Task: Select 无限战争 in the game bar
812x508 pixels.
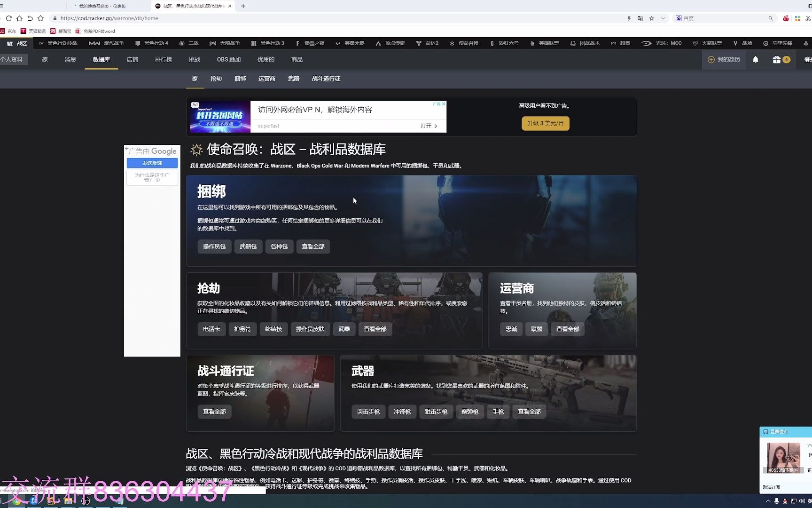Action: coord(225,43)
